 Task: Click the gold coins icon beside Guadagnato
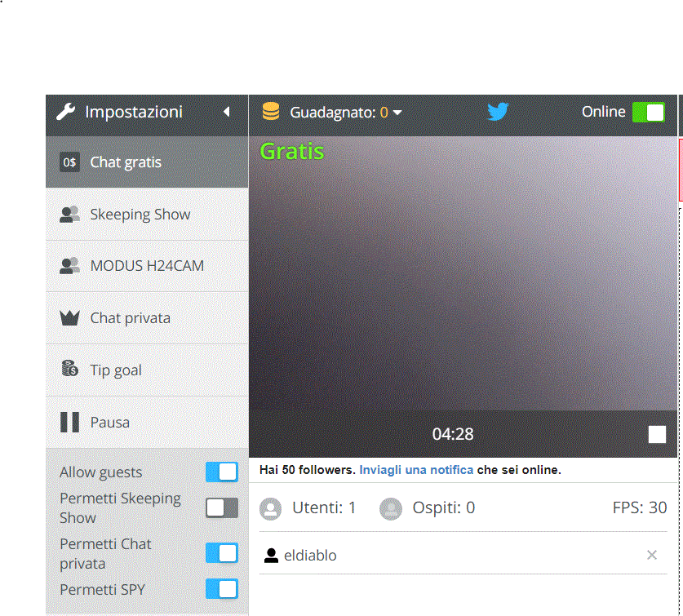(x=271, y=111)
